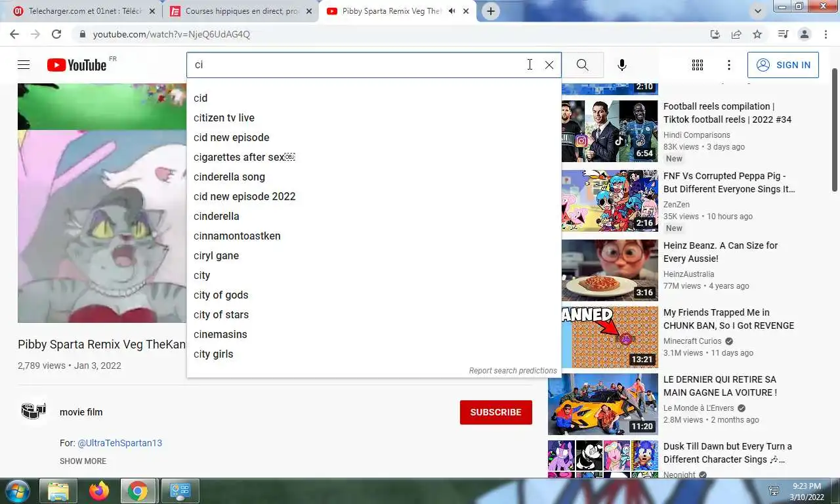Screen dimensions: 840x504
Task: Pick the "city of stars" suggestion
Action: coord(374,314)
